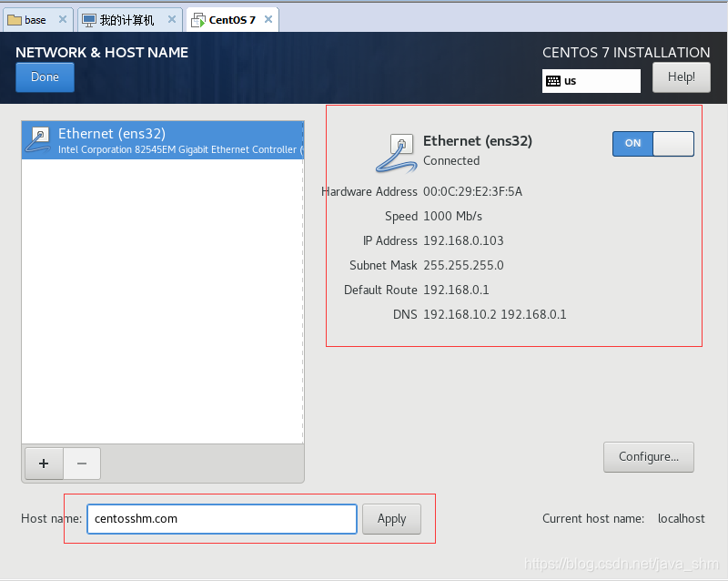Click the subnet mask 255.255.255.0
The image size is (728, 581).
coord(463,265)
